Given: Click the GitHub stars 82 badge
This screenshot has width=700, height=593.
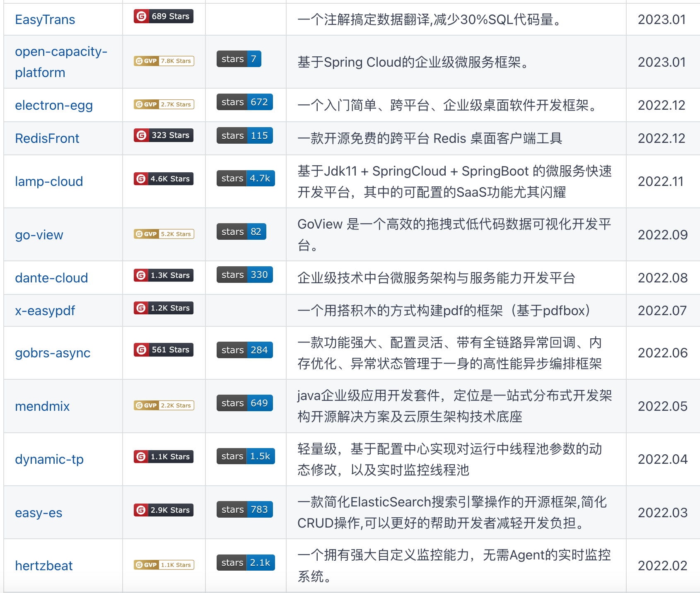Looking at the screenshot, I should click(x=241, y=231).
